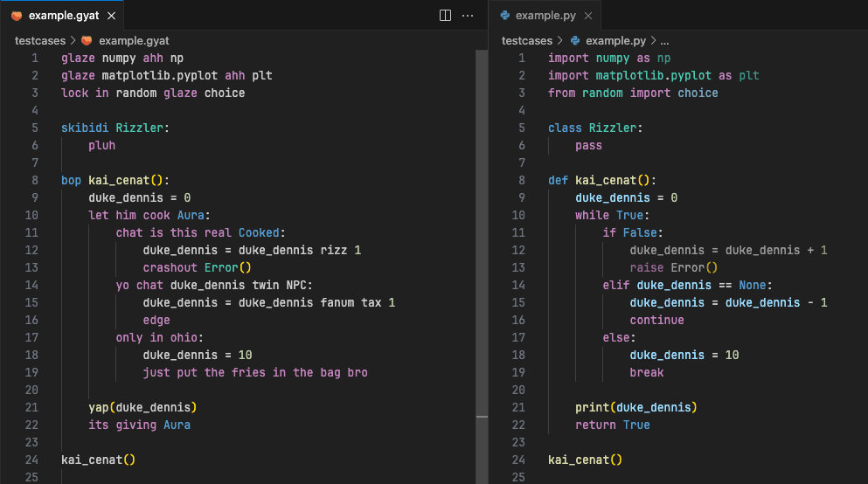Click the Python file icon in tab
This screenshot has height=484, width=868.
505,16
